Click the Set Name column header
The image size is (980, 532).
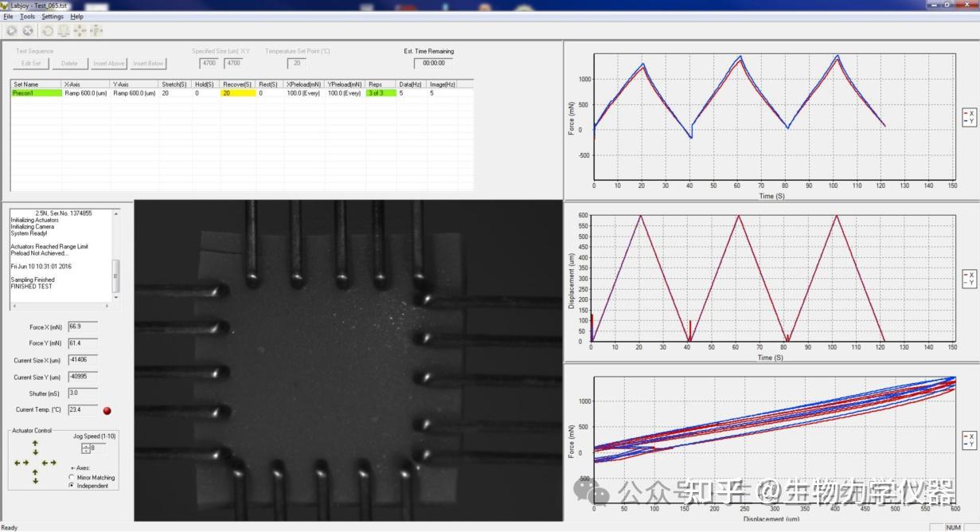tap(37, 84)
